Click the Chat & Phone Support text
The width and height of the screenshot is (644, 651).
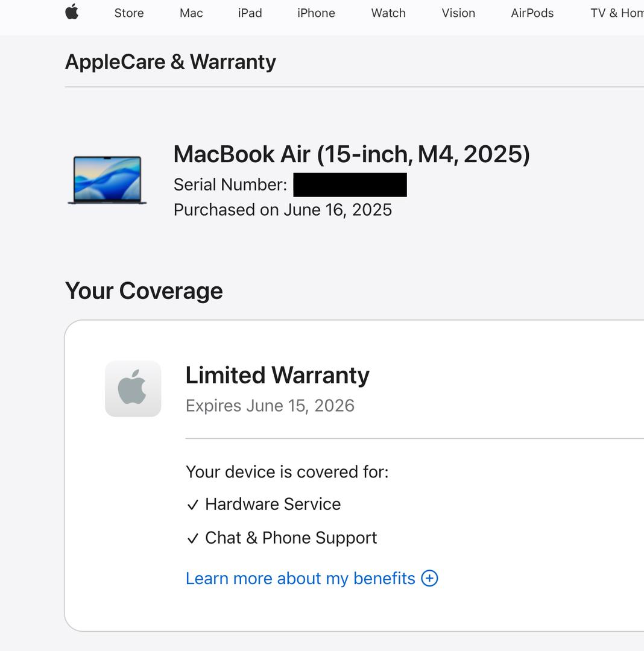click(291, 538)
